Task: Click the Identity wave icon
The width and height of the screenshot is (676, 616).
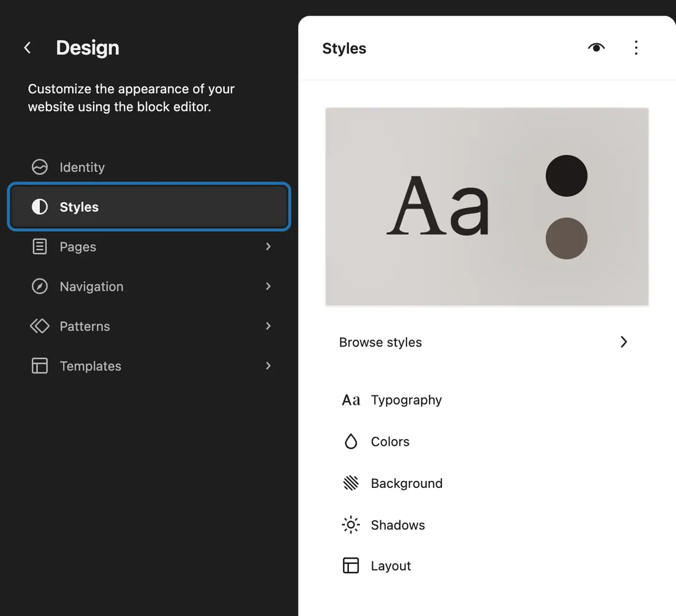Action: [40, 167]
